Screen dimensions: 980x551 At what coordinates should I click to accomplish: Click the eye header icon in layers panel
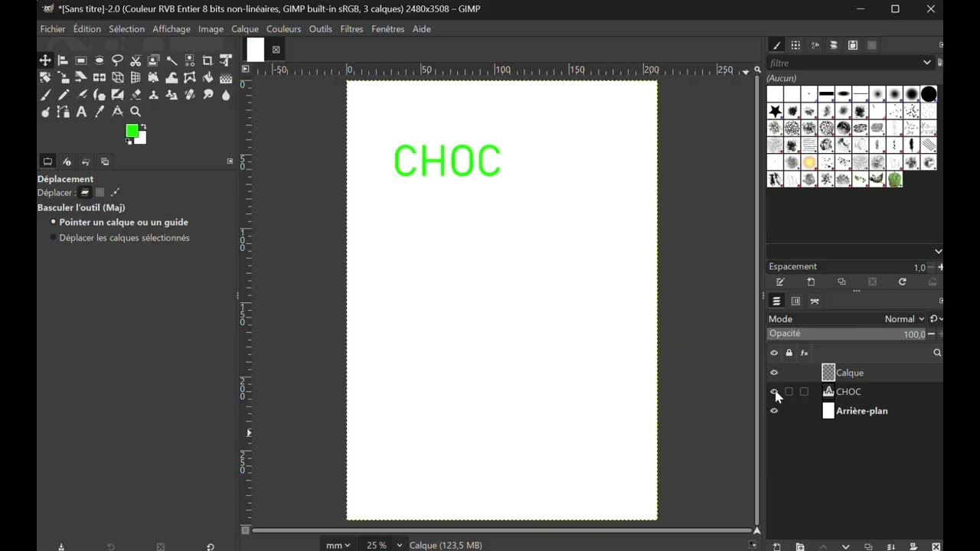pyautogui.click(x=774, y=353)
